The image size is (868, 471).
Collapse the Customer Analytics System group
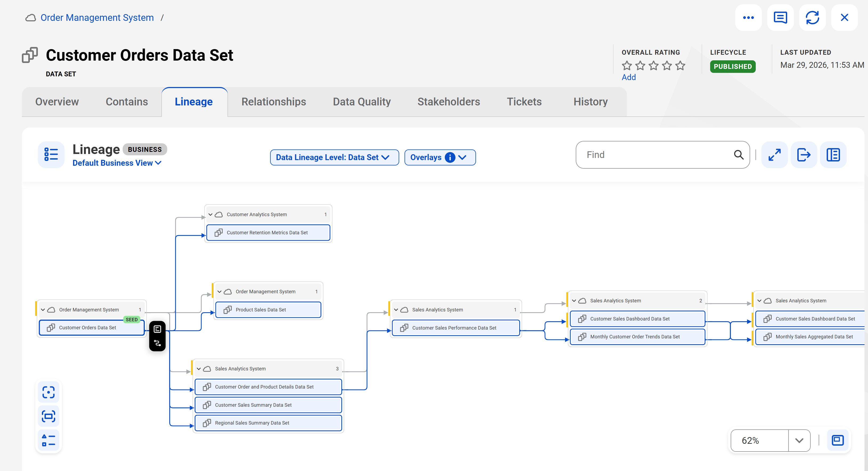211,215
